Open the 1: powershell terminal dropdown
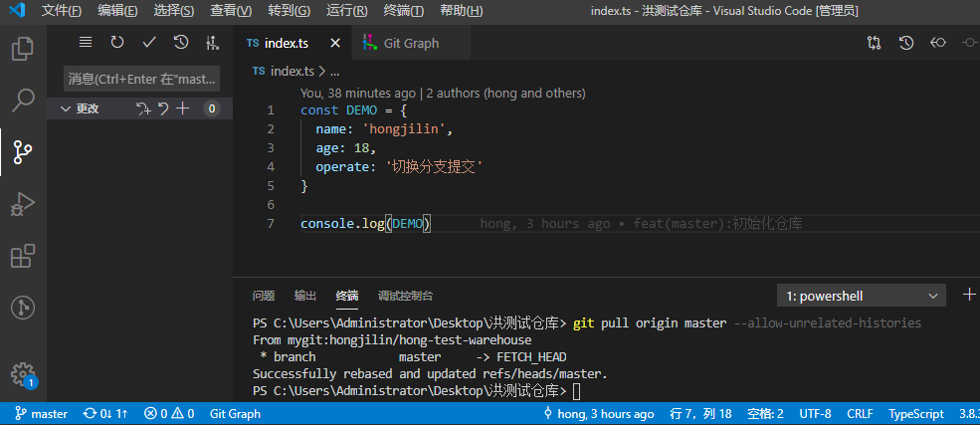Screen dimensions: 980x425 862,296
